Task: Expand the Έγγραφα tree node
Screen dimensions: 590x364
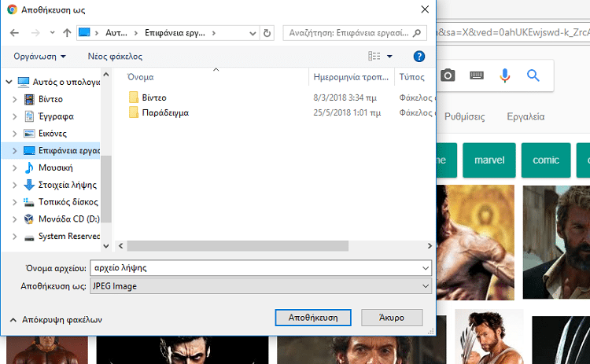Action: [15, 116]
